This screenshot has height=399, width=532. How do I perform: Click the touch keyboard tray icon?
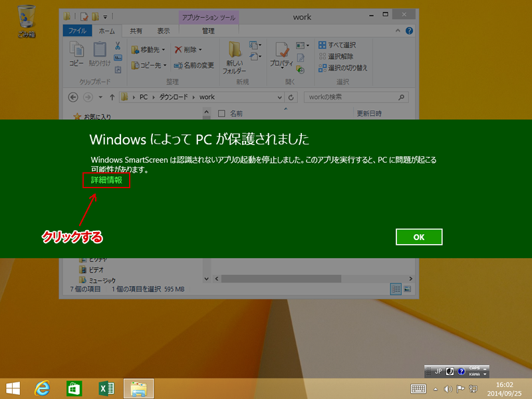[x=418, y=389]
